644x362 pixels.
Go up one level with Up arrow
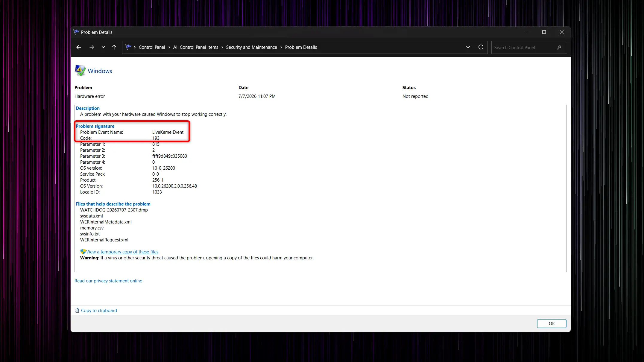coord(114,47)
